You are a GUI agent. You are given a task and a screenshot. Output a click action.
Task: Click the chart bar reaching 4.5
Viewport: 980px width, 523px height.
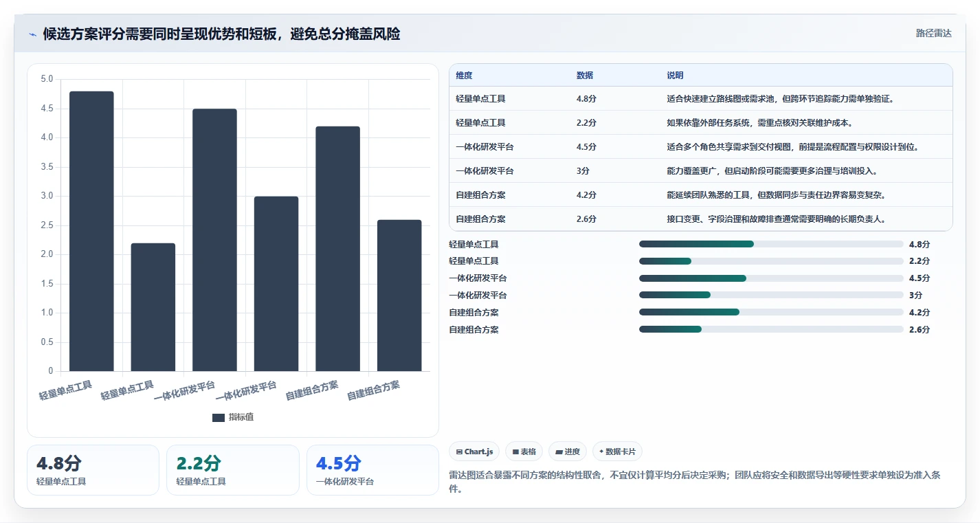pyautogui.click(x=214, y=240)
